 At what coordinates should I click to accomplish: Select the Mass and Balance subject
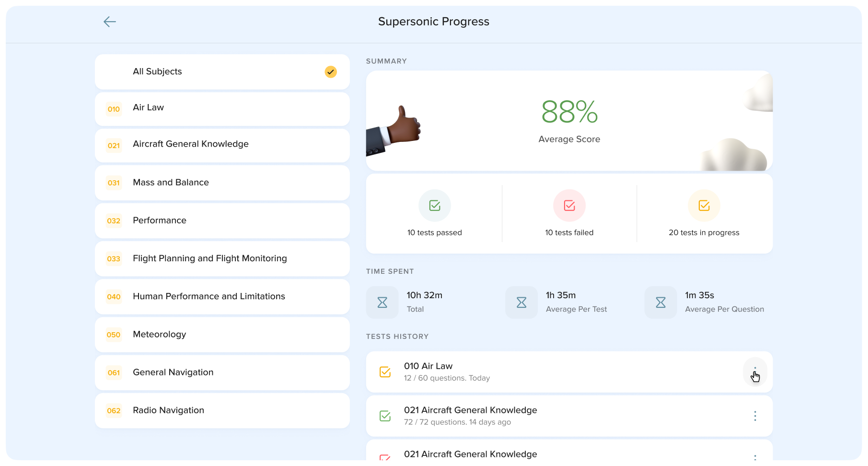click(x=222, y=183)
